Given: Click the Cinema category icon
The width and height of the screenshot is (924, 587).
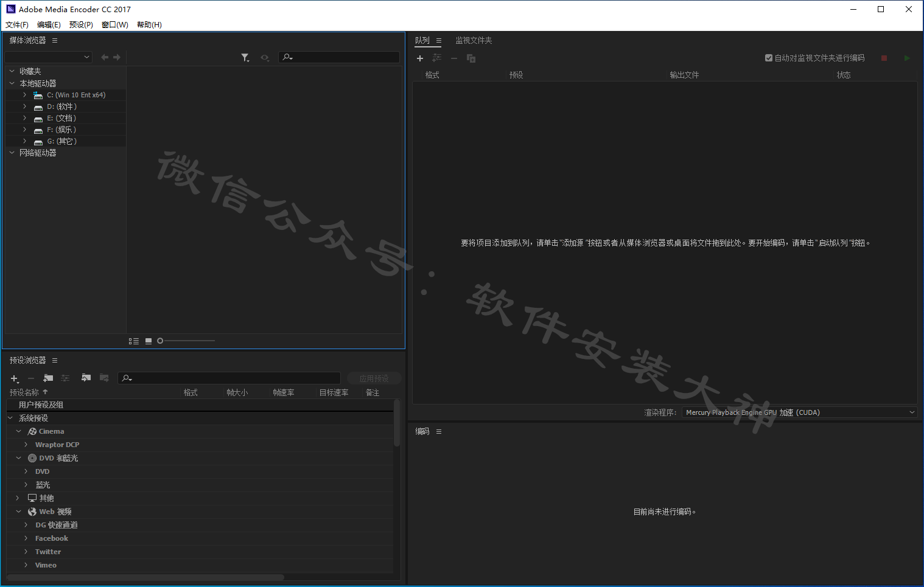Looking at the screenshot, I should [32, 431].
